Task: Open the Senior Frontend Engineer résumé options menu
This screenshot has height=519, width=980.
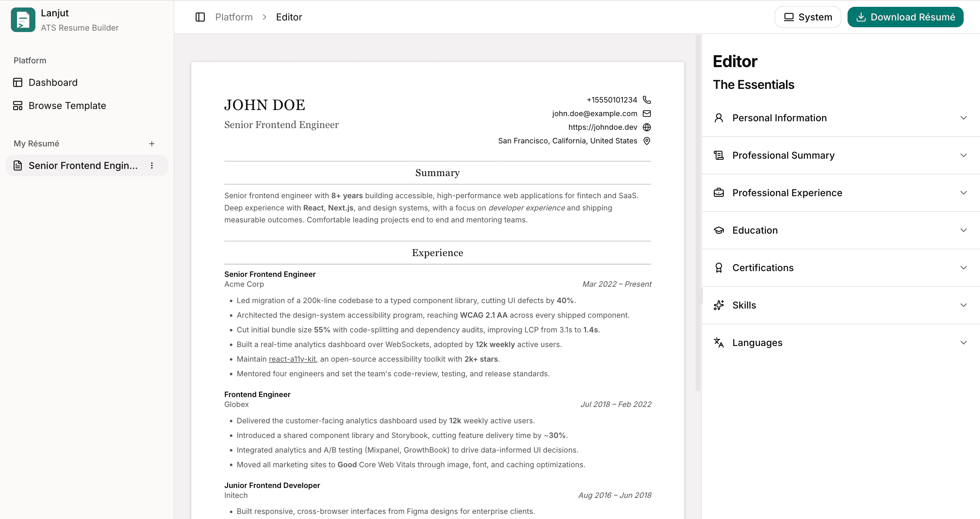Action: (152, 166)
